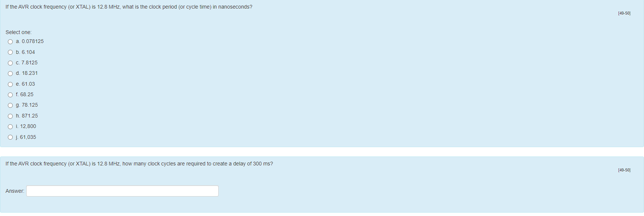Focus the Answer text input field
Image resolution: width=644 pixels, height=216 pixels.
[122, 191]
